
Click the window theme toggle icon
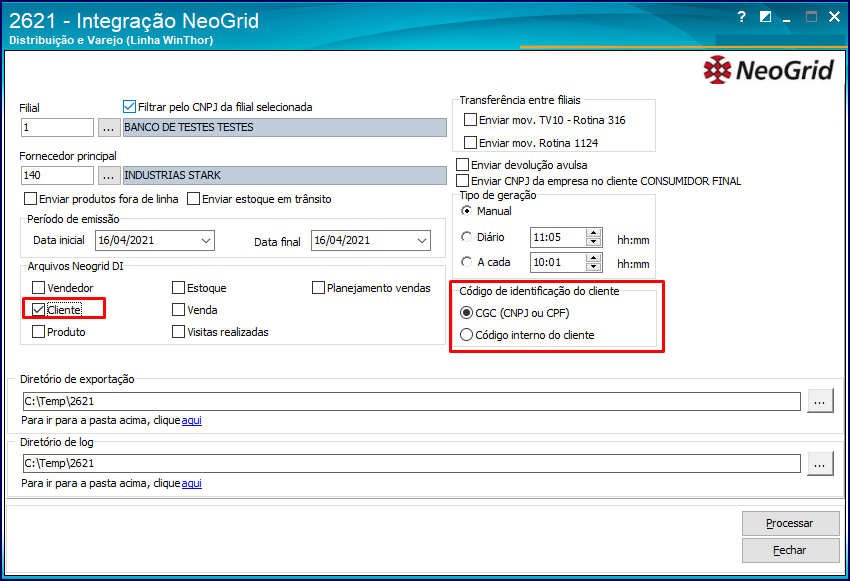[x=765, y=17]
